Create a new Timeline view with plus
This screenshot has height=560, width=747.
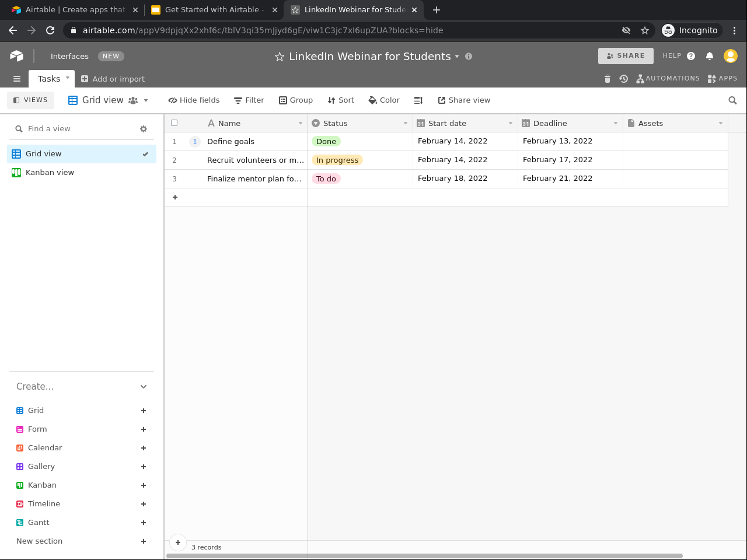[144, 504]
